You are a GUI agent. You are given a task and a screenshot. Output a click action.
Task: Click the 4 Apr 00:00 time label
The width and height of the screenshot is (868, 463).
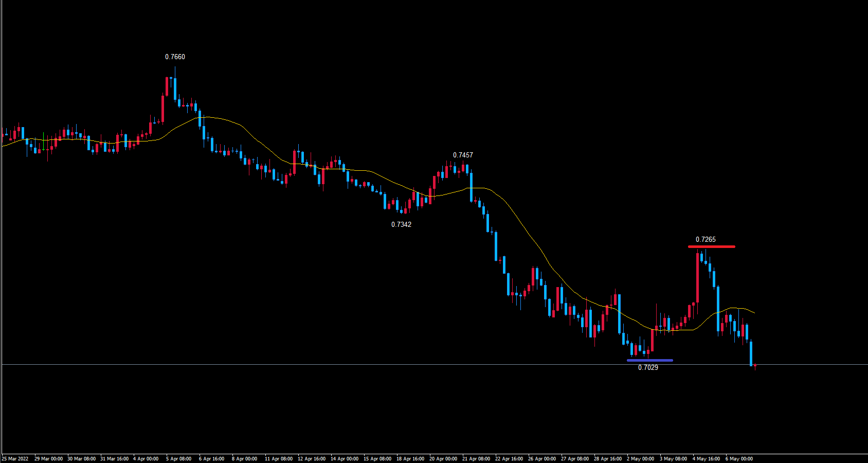tap(146, 459)
